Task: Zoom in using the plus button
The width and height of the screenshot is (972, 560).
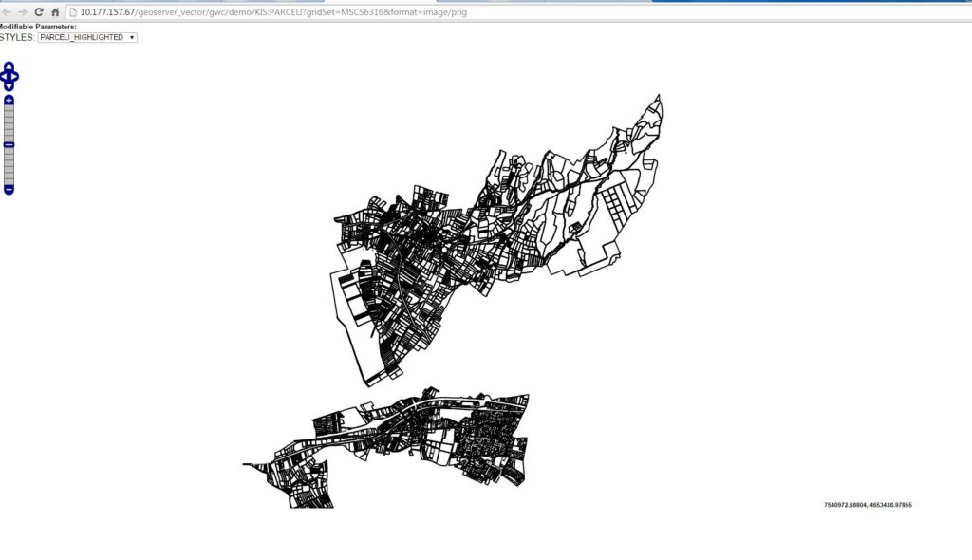Action: click(9, 100)
